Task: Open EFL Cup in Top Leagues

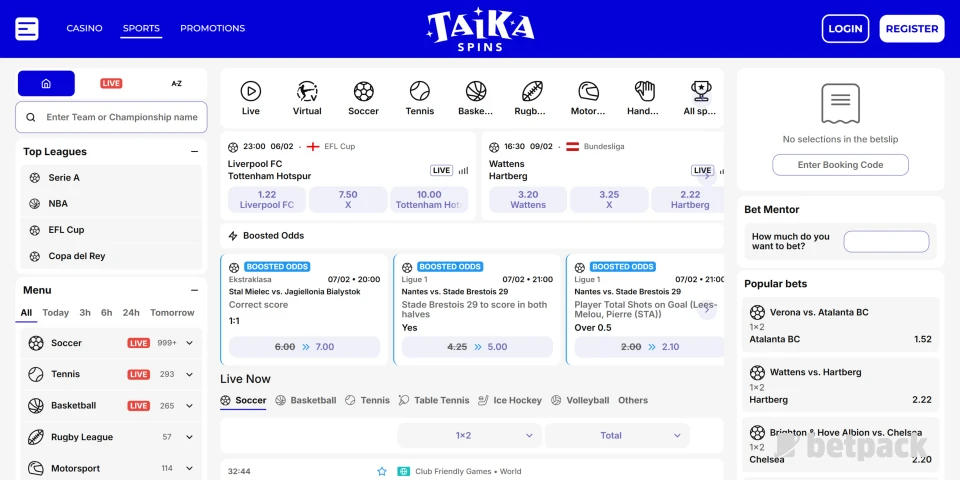Action: click(111, 230)
